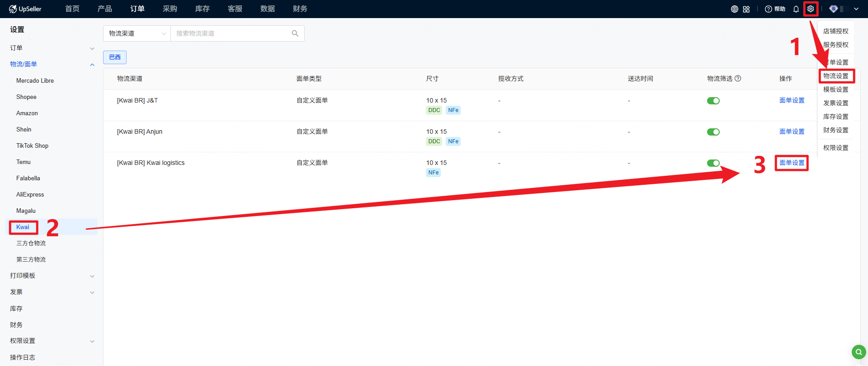Toggle 物流筛选 for Kwai logistics
The width and height of the screenshot is (868, 366).
click(x=713, y=163)
